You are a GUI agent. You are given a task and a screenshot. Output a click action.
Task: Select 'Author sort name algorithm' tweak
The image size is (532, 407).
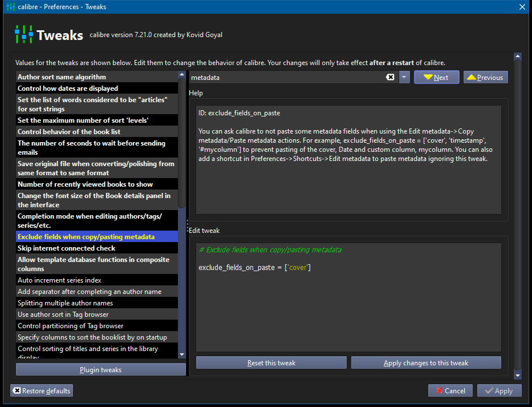(97, 77)
